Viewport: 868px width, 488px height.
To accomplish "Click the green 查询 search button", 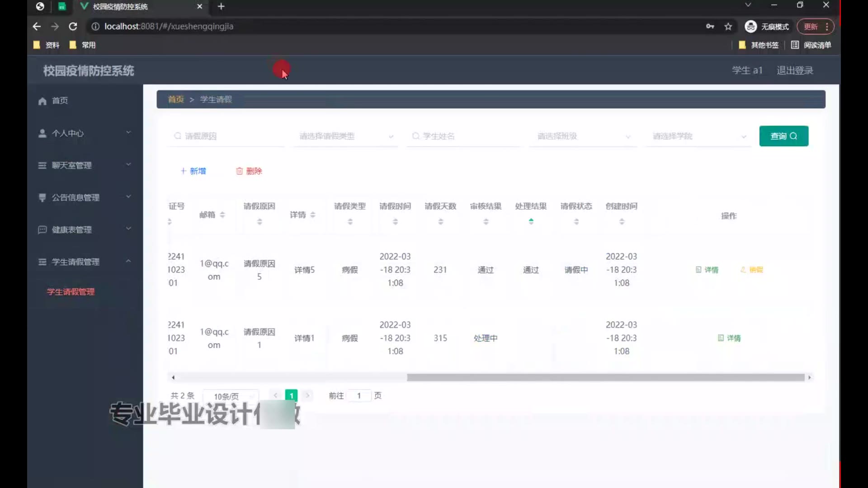I will (x=783, y=136).
